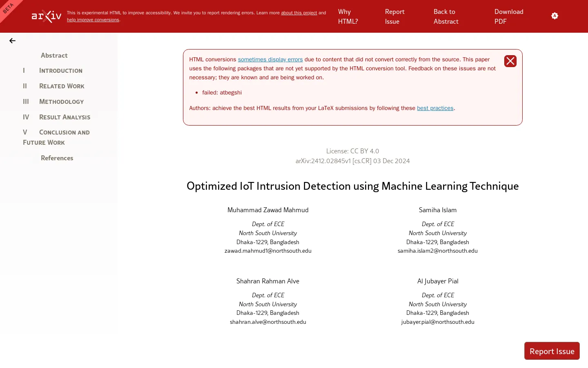This screenshot has width=588, height=368.
Task: Toggle the dark mode theme icon
Action: (555, 16)
